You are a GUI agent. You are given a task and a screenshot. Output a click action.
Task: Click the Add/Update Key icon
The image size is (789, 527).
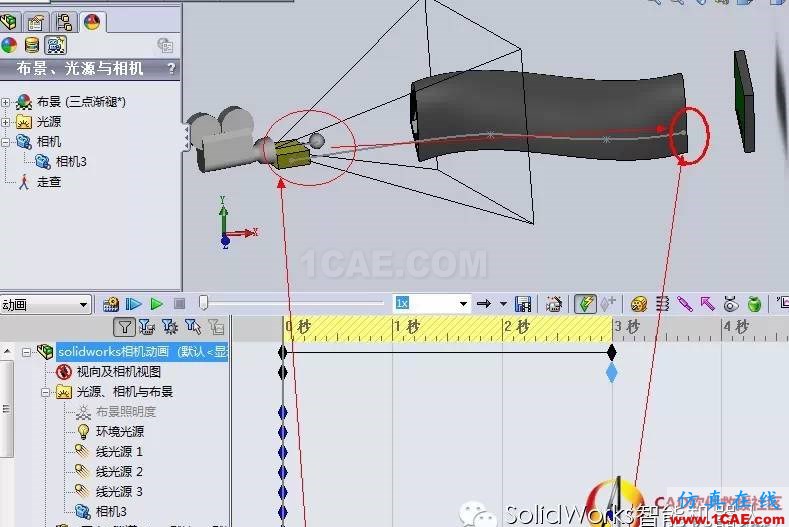(x=608, y=304)
